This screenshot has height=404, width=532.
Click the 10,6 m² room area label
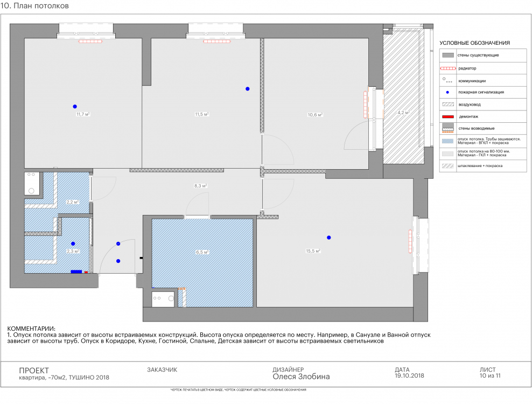[314, 115]
